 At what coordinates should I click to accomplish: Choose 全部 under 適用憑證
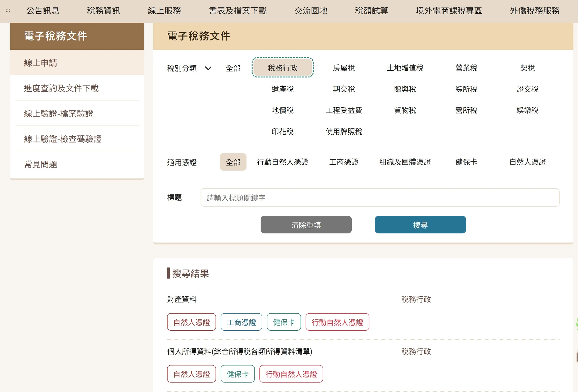point(233,162)
